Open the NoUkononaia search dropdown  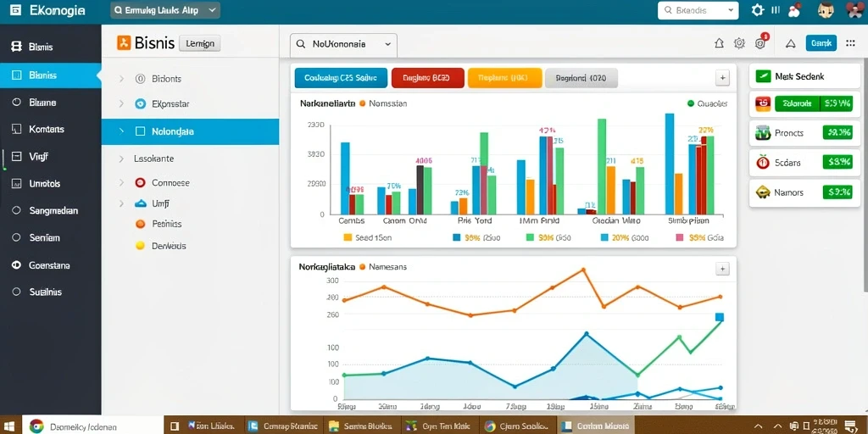point(344,44)
